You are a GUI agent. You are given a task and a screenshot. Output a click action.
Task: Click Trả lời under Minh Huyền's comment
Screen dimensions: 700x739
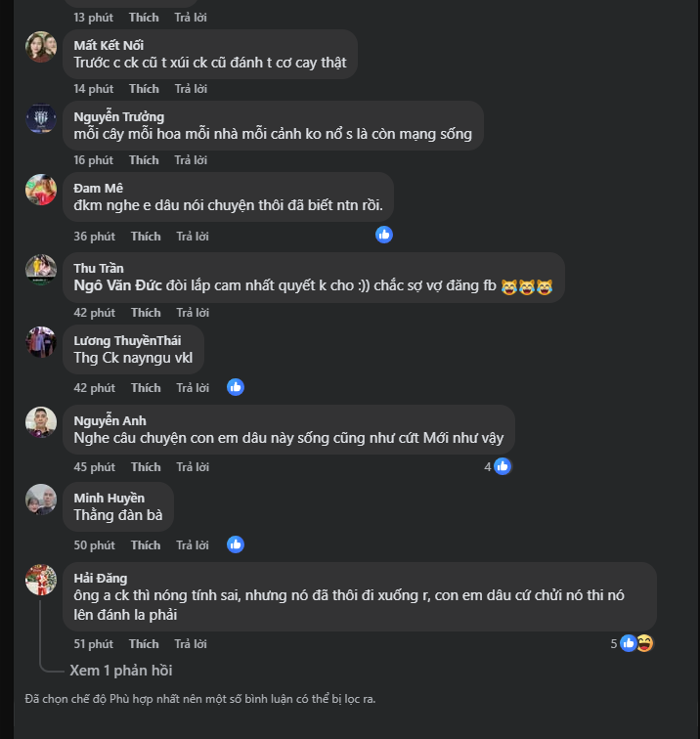point(193,545)
